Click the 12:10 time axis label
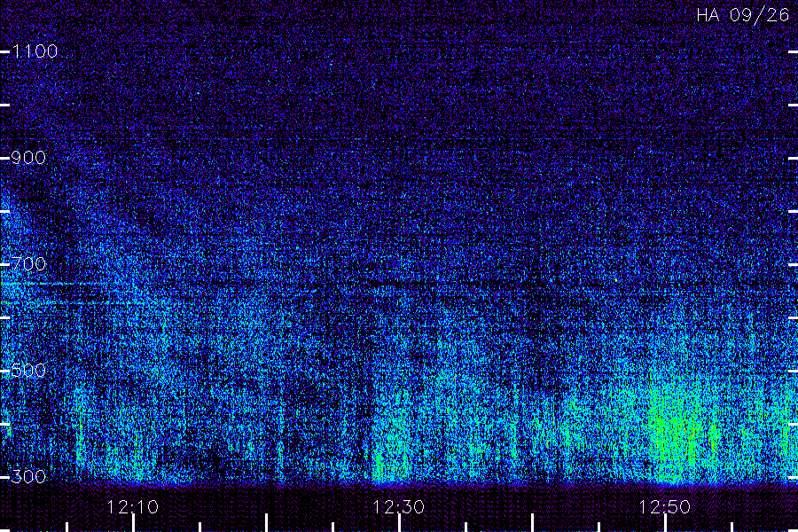798x532 pixels. pos(133,507)
